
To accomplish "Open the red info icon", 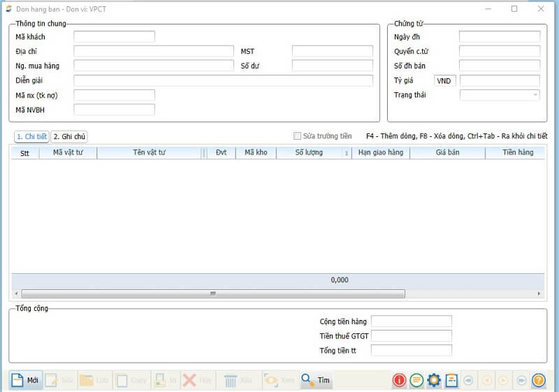I will coord(399,380).
